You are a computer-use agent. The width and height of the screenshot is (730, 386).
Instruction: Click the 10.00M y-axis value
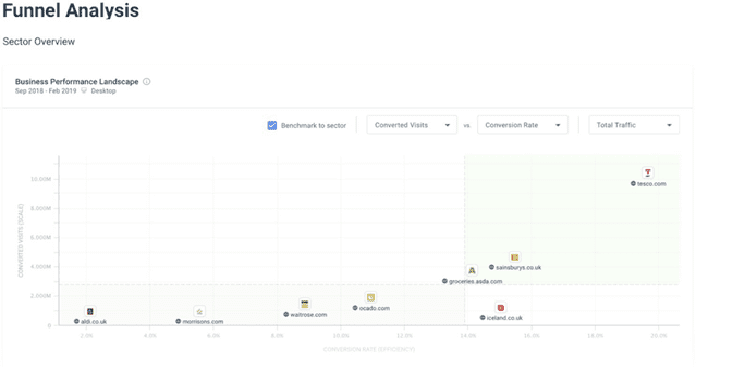(x=41, y=179)
